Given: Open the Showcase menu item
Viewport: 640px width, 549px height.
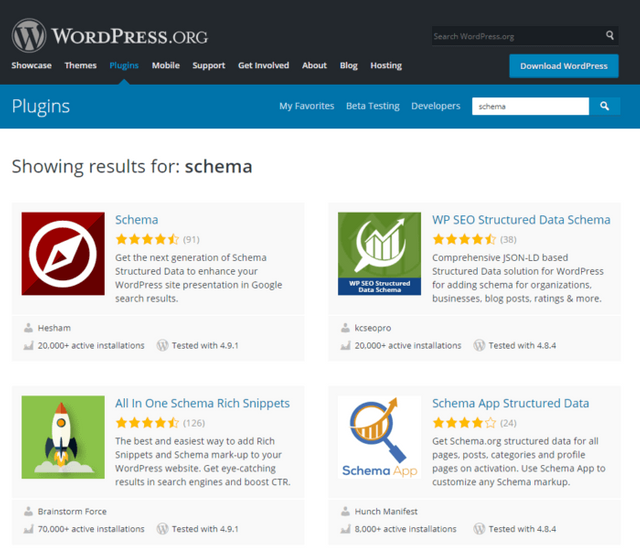Looking at the screenshot, I should (x=31, y=65).
